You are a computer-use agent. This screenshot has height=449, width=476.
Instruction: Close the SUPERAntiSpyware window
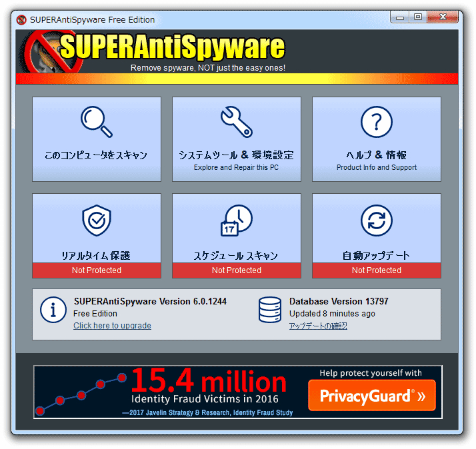443,17
